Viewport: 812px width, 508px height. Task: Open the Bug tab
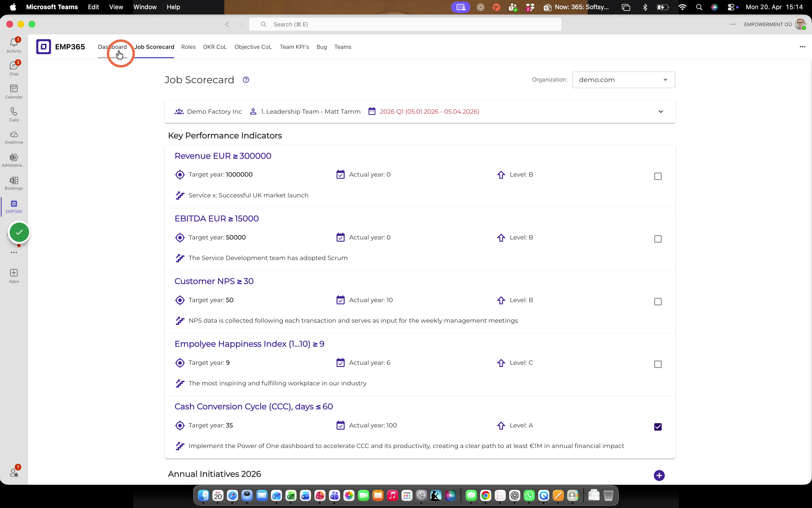pos(321,47)
